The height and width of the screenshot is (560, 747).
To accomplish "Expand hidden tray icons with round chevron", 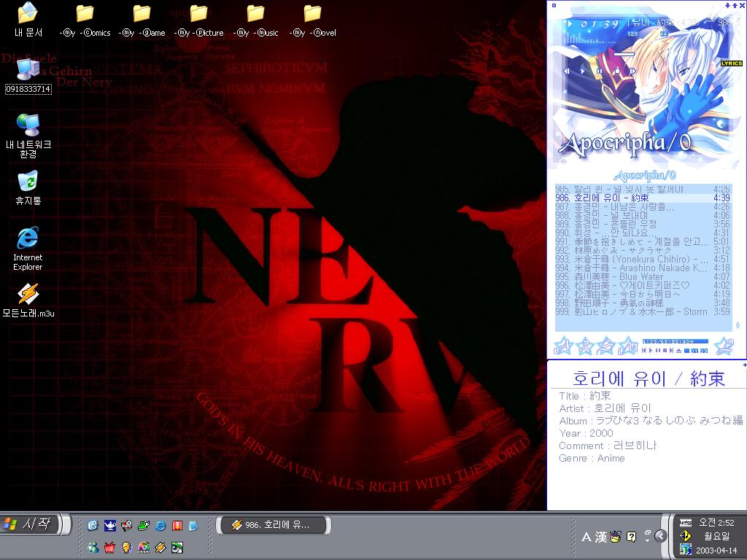I will (x=660, y=536).
